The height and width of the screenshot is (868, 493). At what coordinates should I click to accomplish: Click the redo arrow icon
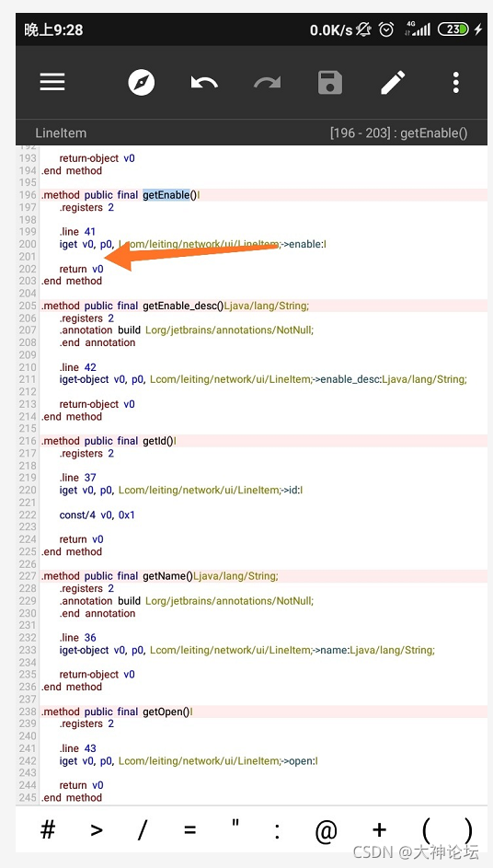point(268,83)
